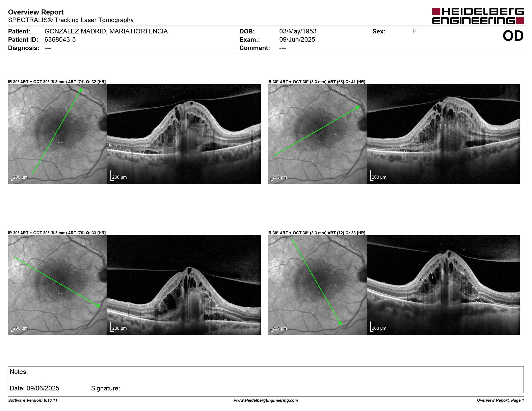This screenshot has height=411, width=532.
Task: Open the infrared fundus image of ART (70) scan
Action: pyautogui.click(x=57, y=285)
